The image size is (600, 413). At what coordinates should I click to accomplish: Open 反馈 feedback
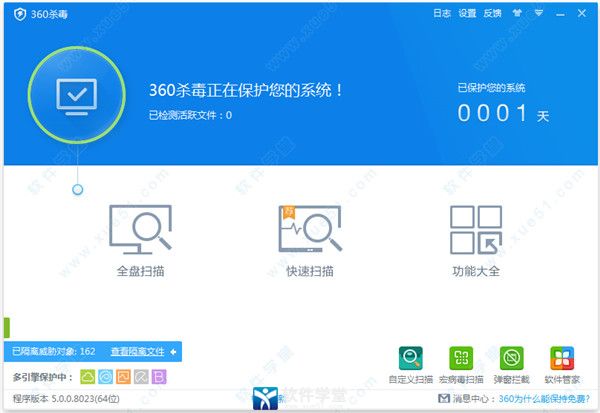(492, 13)
